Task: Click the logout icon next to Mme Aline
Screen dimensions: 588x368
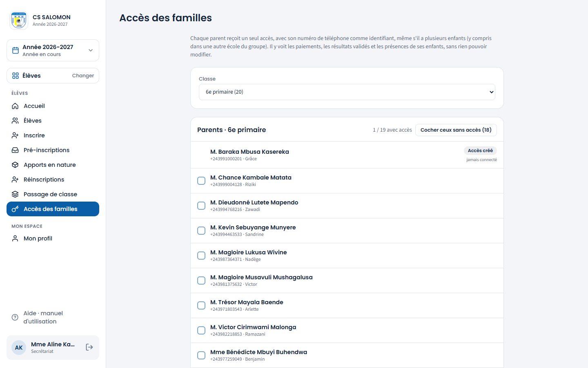Action: pos(89,347)
